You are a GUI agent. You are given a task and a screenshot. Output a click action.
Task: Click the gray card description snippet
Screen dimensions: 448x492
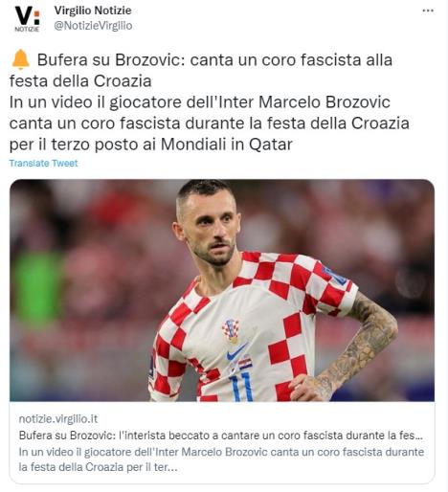(221, 459)
